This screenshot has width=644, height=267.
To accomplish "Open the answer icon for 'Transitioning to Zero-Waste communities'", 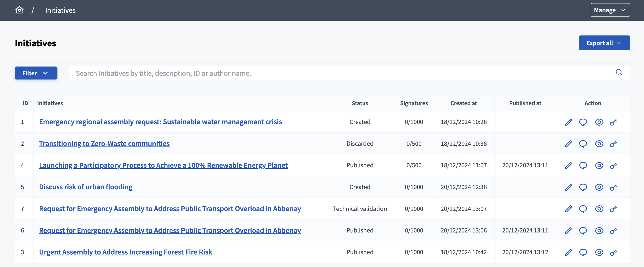I will tap(583, 144).
